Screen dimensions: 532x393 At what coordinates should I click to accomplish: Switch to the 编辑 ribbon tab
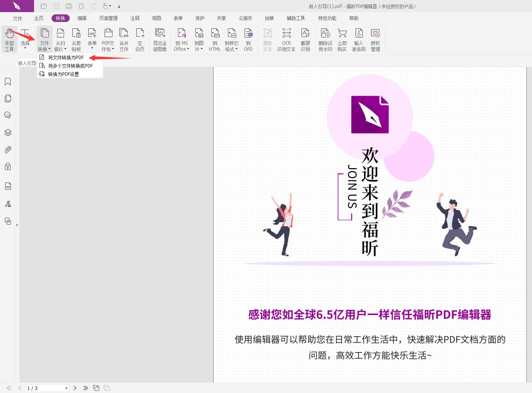(82, 18)
